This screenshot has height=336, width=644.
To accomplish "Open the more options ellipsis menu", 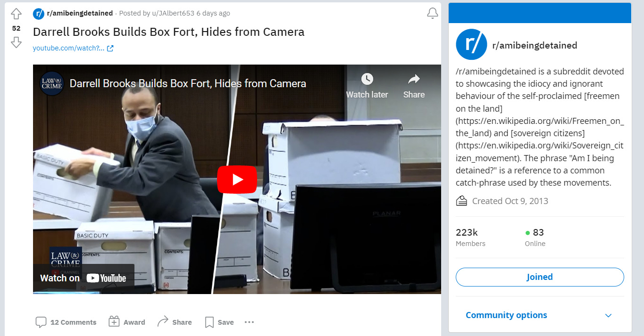I will 249,322.
